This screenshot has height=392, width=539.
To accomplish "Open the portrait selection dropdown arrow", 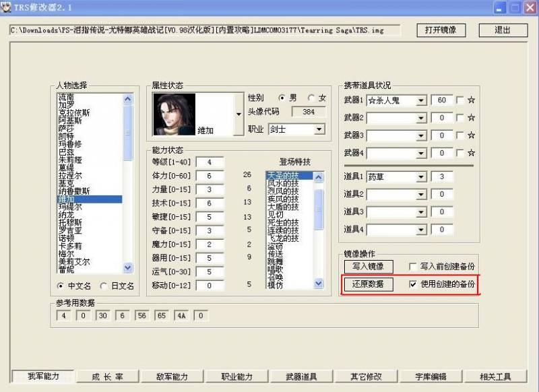I will point(238,115).
